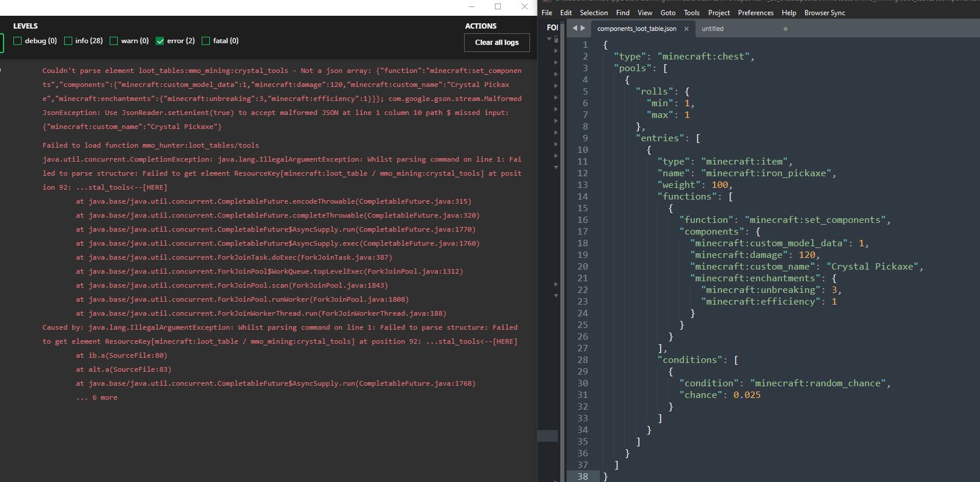This screenshot has height=482, width=980.
Task: Click the unsaved dot on untitled tab
Action: (785, 29)
